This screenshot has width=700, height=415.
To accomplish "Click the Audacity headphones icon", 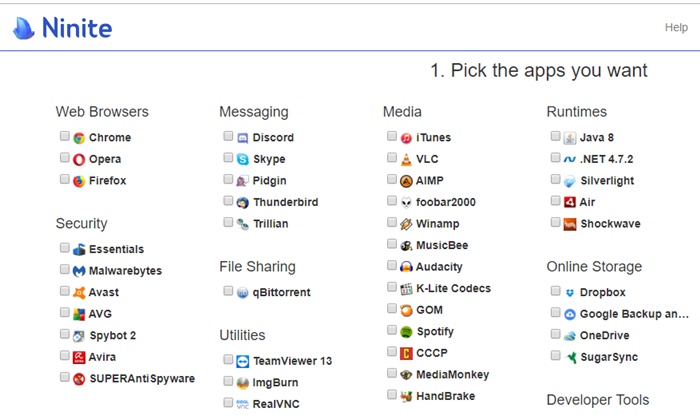I will (x=406, y=267).
